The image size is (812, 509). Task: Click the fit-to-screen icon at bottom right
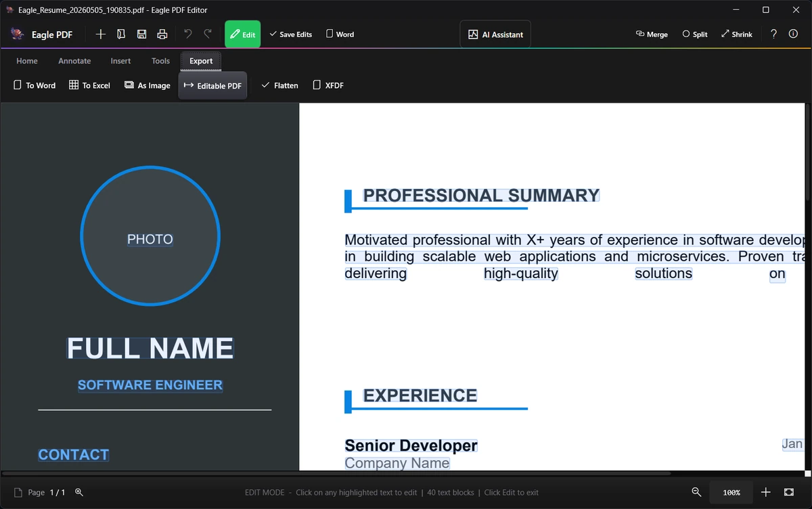[788, 492]
